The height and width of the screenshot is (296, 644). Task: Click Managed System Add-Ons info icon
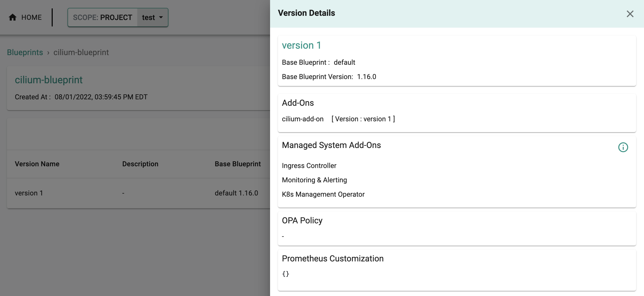click(x=623, y=147)
